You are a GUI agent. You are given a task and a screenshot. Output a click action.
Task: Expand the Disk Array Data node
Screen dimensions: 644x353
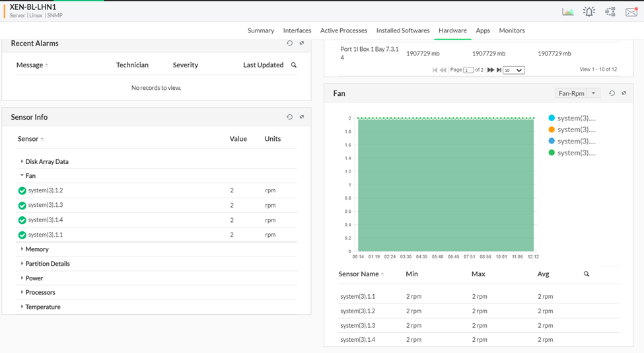tap(46, 161)
